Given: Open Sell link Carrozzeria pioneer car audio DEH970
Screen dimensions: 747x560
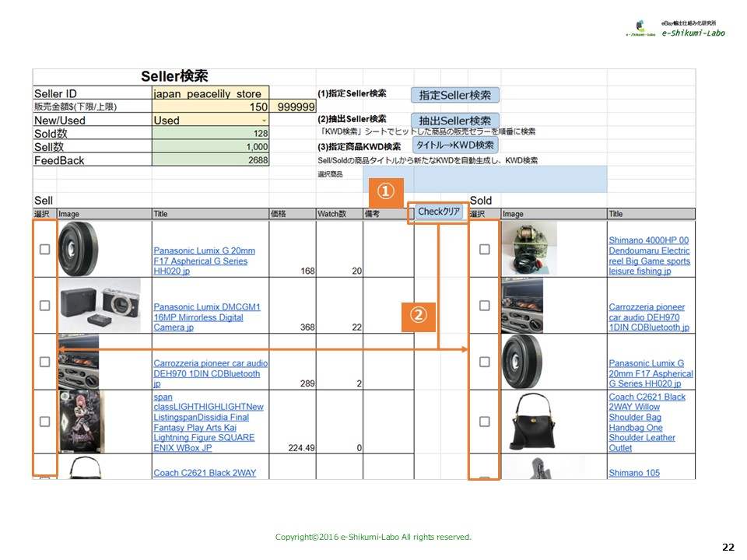Looking at the screenshot, I should coord(210,373).
